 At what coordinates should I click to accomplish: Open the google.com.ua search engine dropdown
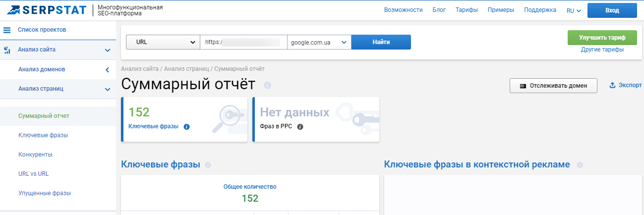(319, 42)
